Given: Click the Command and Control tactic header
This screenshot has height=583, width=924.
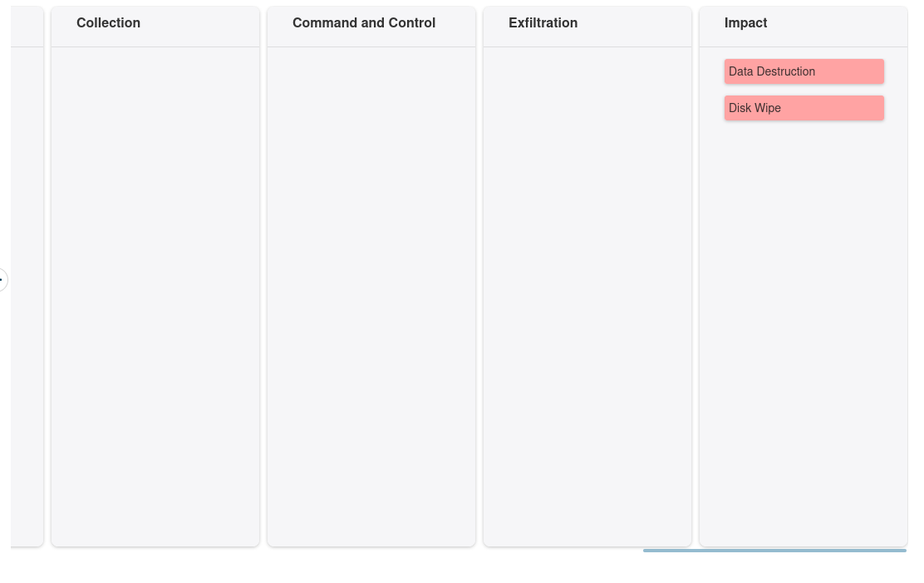Looking at the screenshot, I should (x=363, y=23).
